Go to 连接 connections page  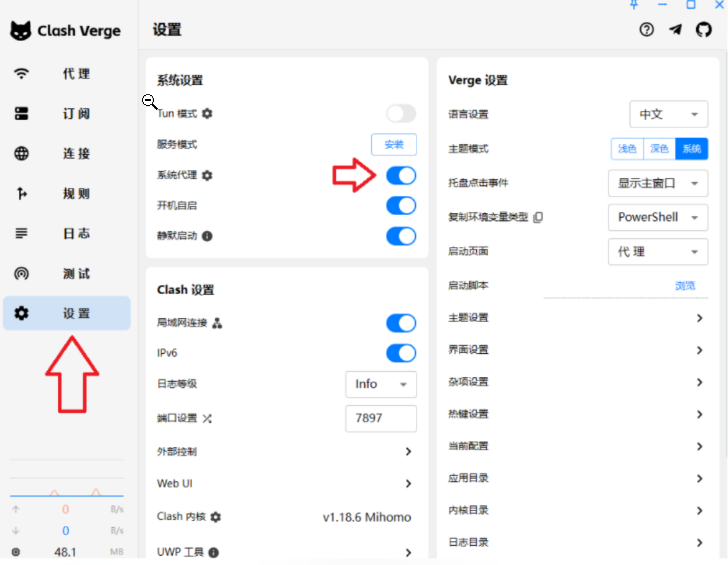click(67, 153)
